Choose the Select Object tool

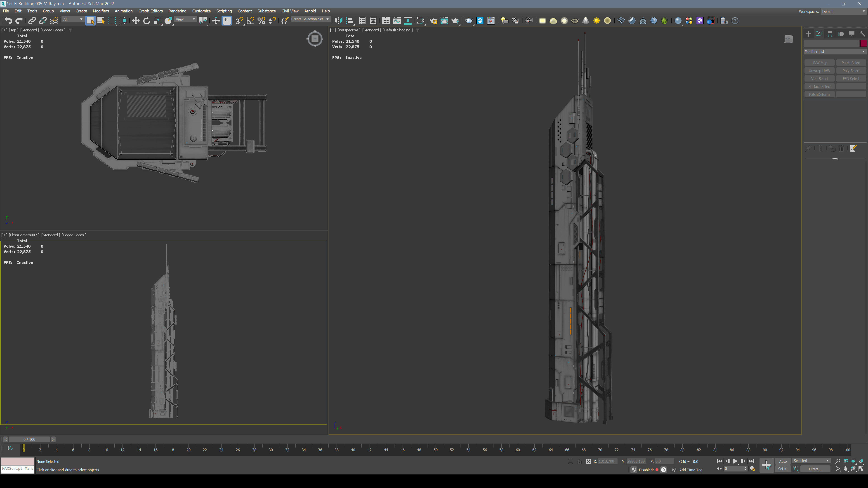90,21
